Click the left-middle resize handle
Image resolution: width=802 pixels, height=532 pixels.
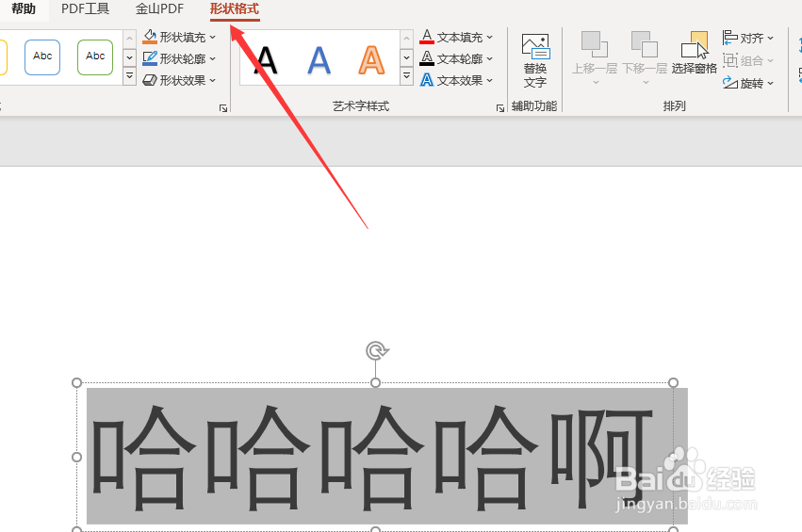(x=76, y=457)
